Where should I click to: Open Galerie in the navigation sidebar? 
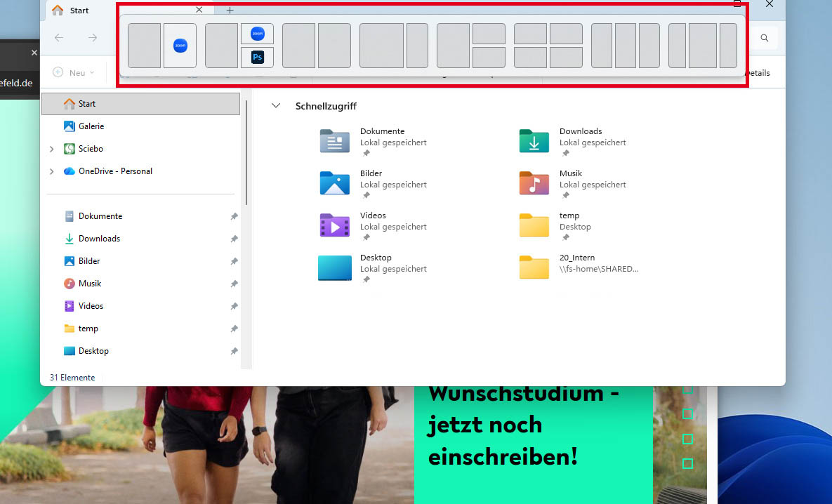tap(91, 126)
